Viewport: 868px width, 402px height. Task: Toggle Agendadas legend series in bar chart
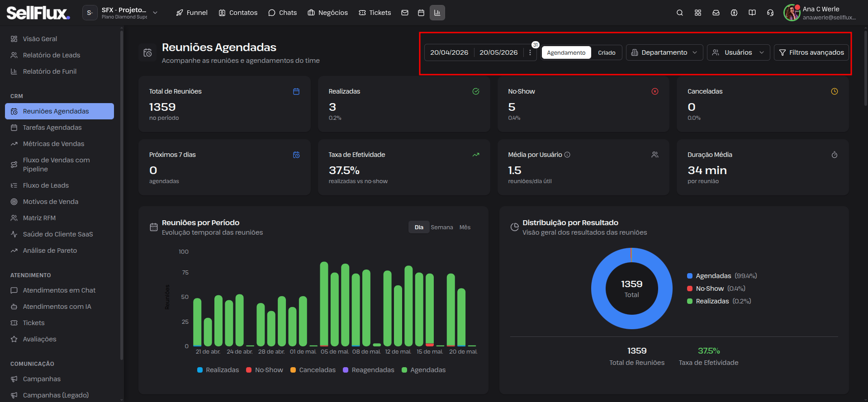[x=424, y=370]
